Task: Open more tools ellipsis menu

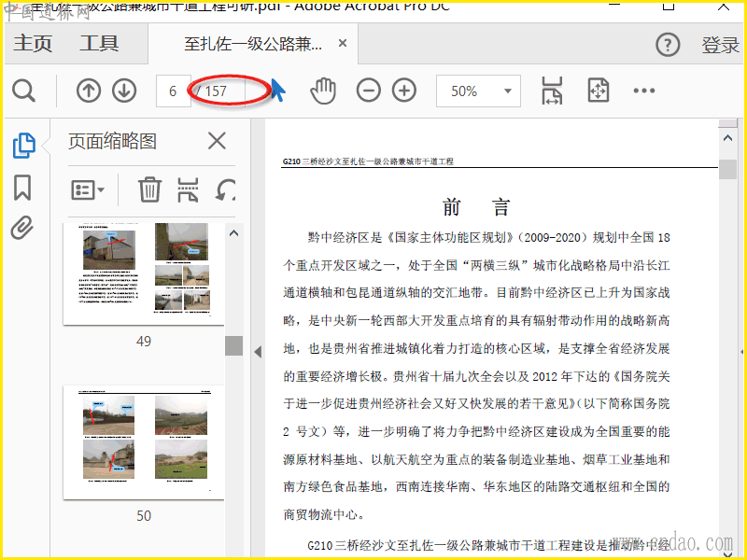Action: coord(644,91)
